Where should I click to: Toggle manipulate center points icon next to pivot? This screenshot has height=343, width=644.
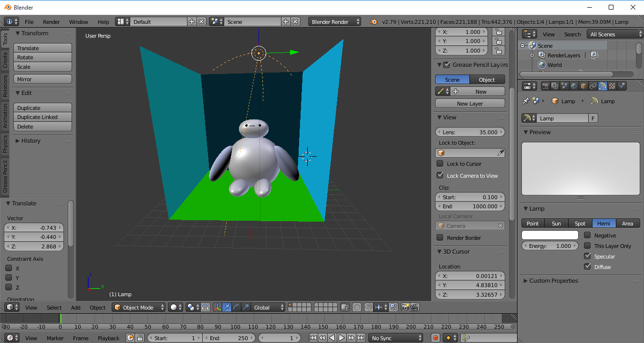coord(205,307)
